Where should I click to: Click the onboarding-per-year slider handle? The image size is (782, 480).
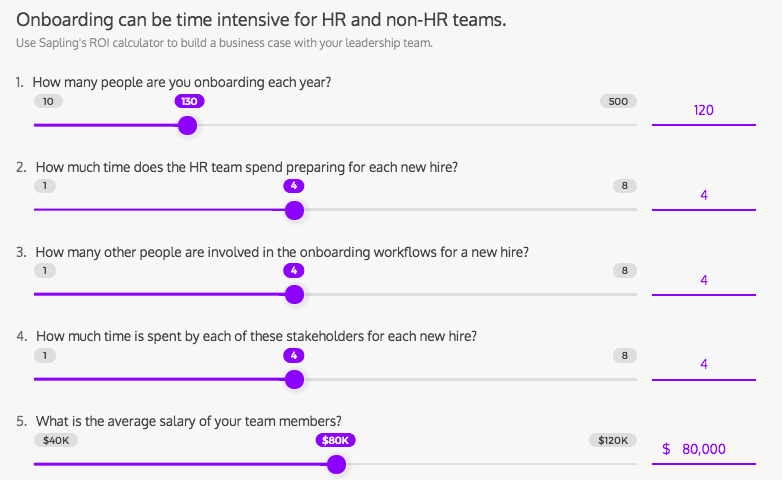[187, 126]
